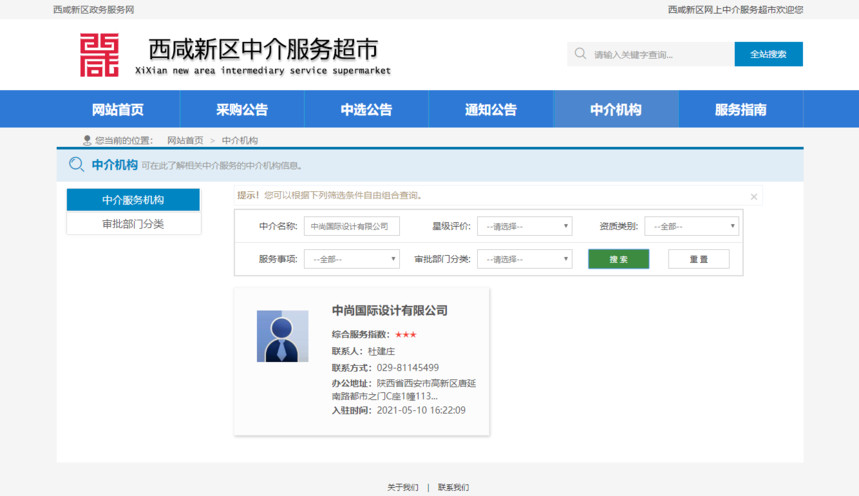Click the 重置 reset button
This screenshot has width=859, height=496.
tap(698, 259)
